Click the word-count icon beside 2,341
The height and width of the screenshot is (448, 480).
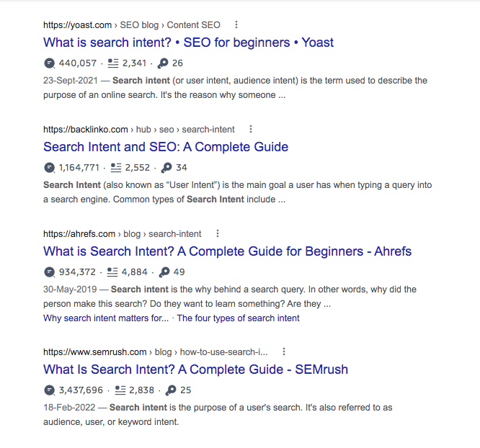(x=112, y=63)
